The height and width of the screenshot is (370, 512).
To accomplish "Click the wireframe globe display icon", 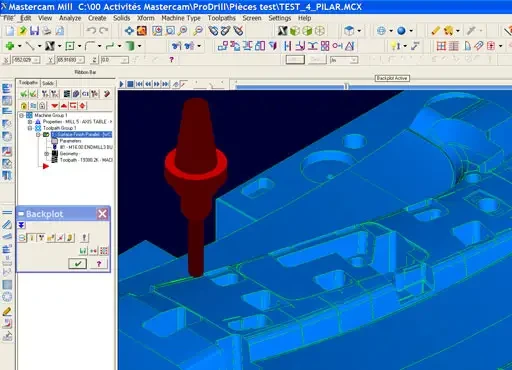I will coord(381,31).
